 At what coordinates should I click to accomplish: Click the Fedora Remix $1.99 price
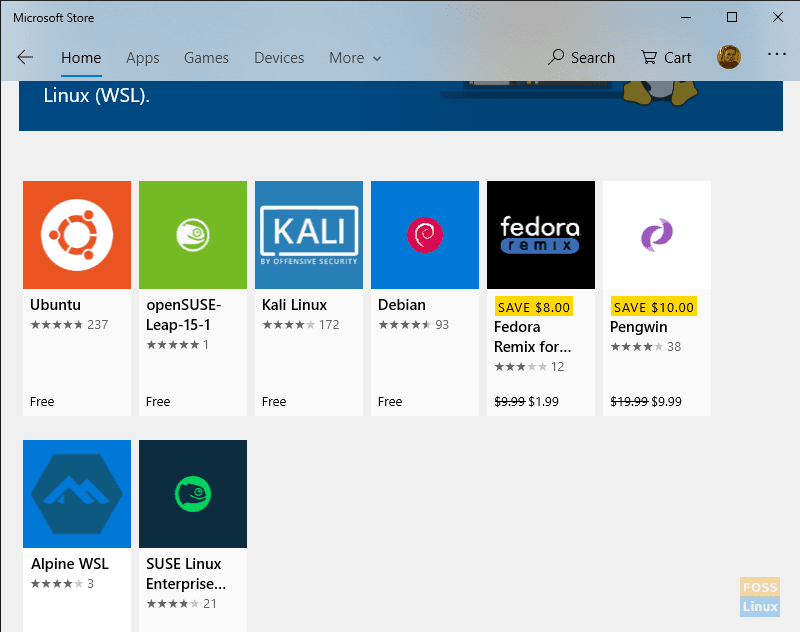[543, 401]
